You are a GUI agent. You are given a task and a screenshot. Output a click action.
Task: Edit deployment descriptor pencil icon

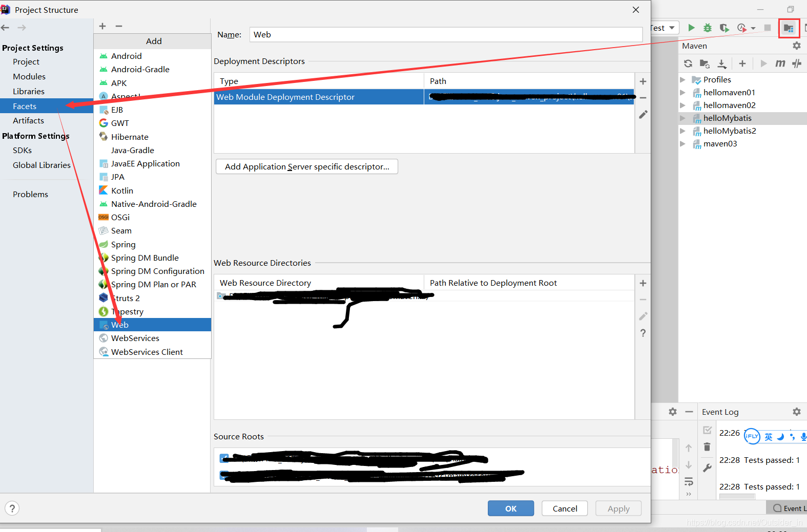point(643,114)
